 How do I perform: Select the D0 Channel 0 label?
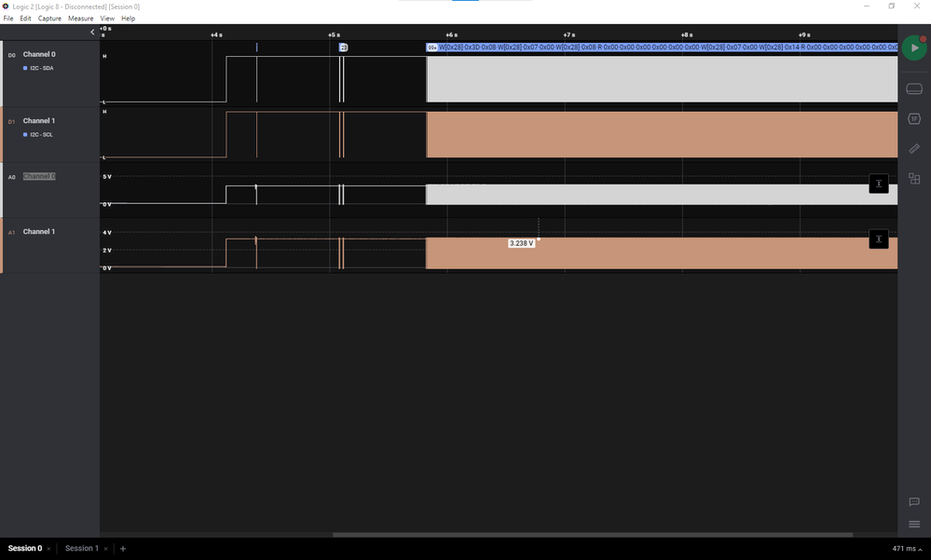coord(39,54)
